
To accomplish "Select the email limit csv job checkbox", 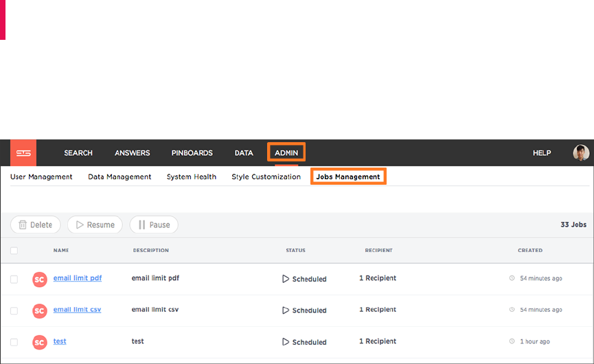I will [14, 310].
